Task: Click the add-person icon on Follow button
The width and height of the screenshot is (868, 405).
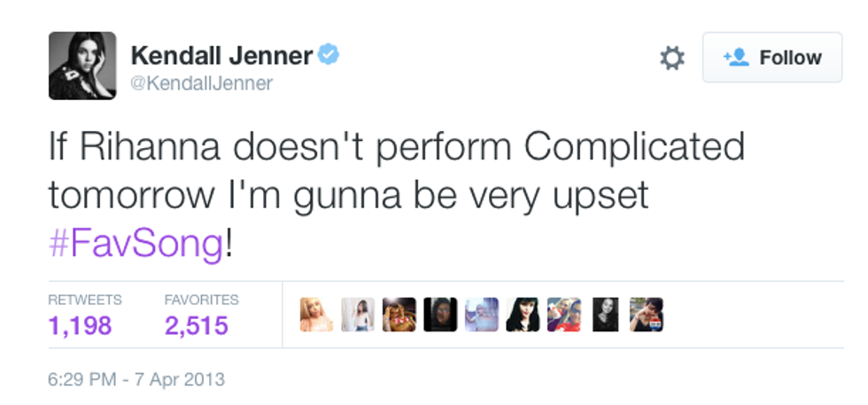Action: (x=736, y=58)
